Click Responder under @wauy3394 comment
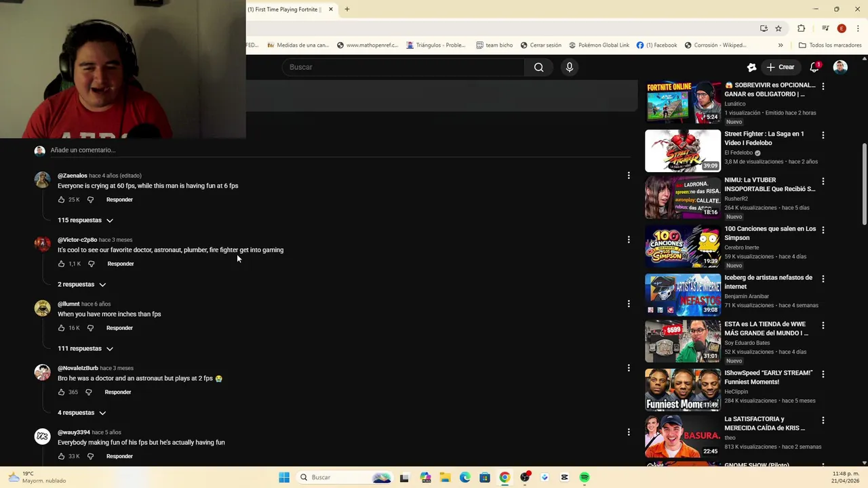868x488 pixels. click(x=119, y=456)
